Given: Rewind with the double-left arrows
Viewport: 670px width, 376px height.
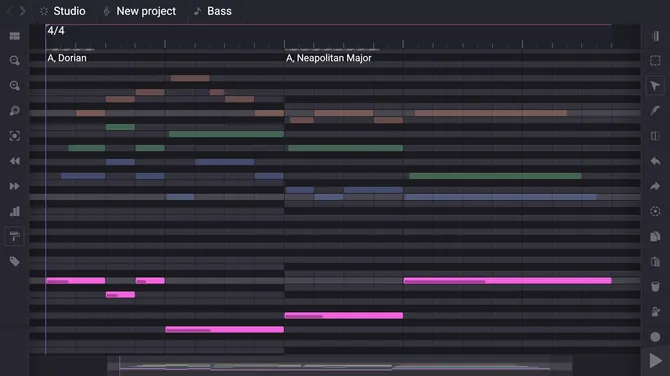Looking at the screenshot, I should (x=15, y=161).
